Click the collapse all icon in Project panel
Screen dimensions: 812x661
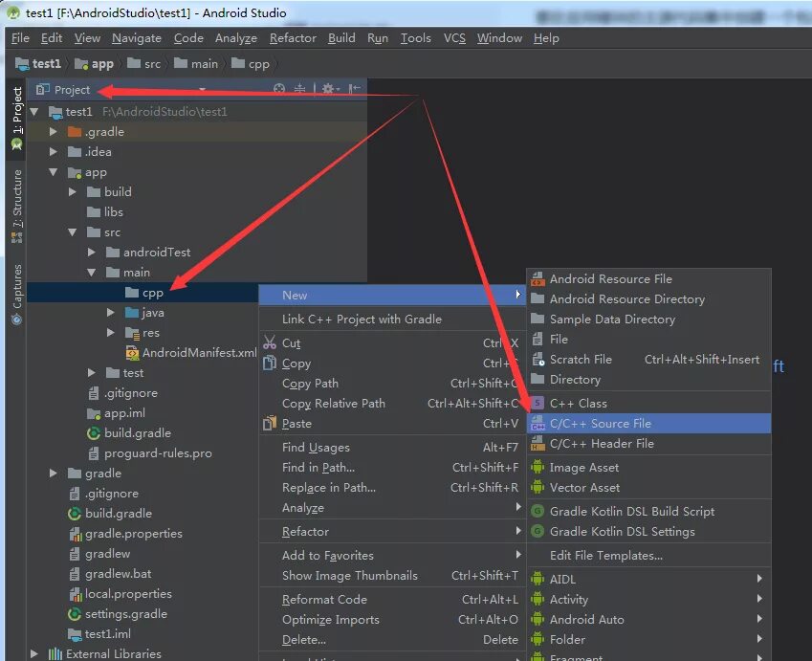(300, 89)
